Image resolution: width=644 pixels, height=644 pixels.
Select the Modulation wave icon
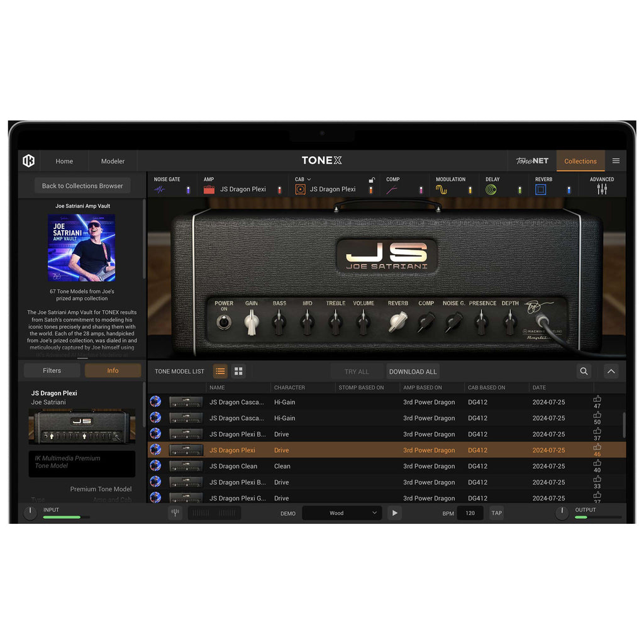click(x=441, y=189)
